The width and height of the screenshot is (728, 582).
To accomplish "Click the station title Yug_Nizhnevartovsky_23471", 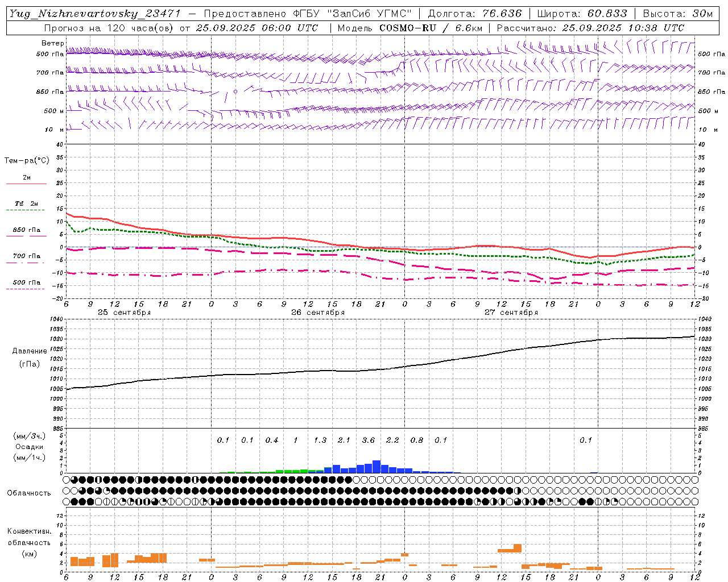I will click(94, 14).
